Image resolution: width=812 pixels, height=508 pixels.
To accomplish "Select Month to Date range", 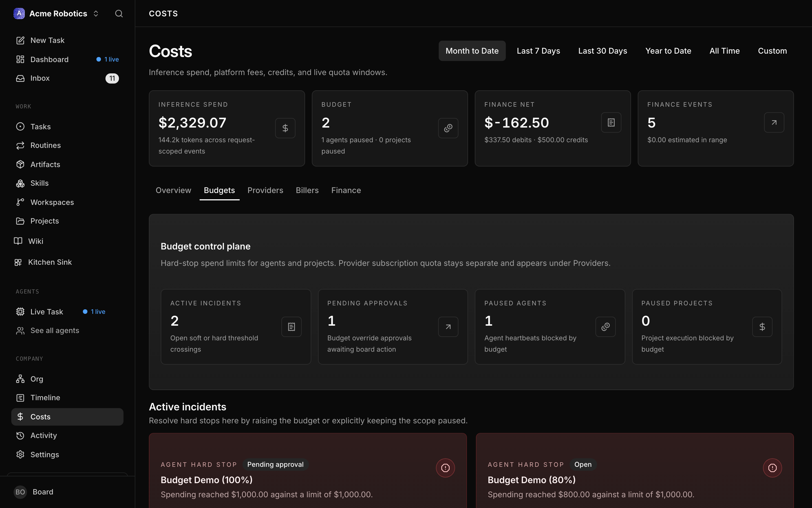I will [472, 51].
